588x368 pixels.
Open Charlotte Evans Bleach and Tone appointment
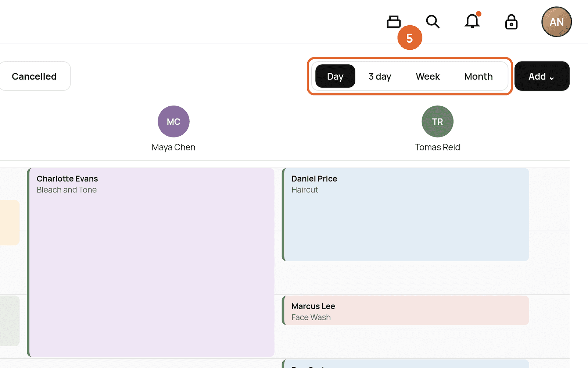pyautogui.click(x=151, y=262)
